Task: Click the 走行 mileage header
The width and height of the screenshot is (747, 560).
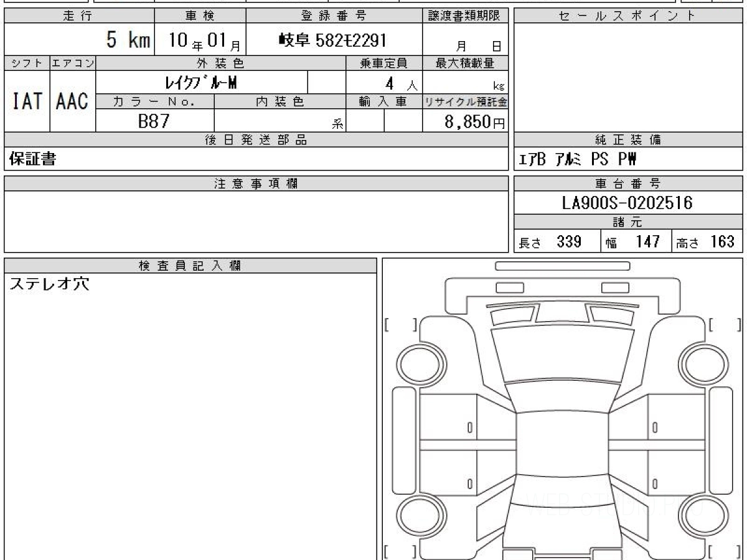Action: pos(79,16)
